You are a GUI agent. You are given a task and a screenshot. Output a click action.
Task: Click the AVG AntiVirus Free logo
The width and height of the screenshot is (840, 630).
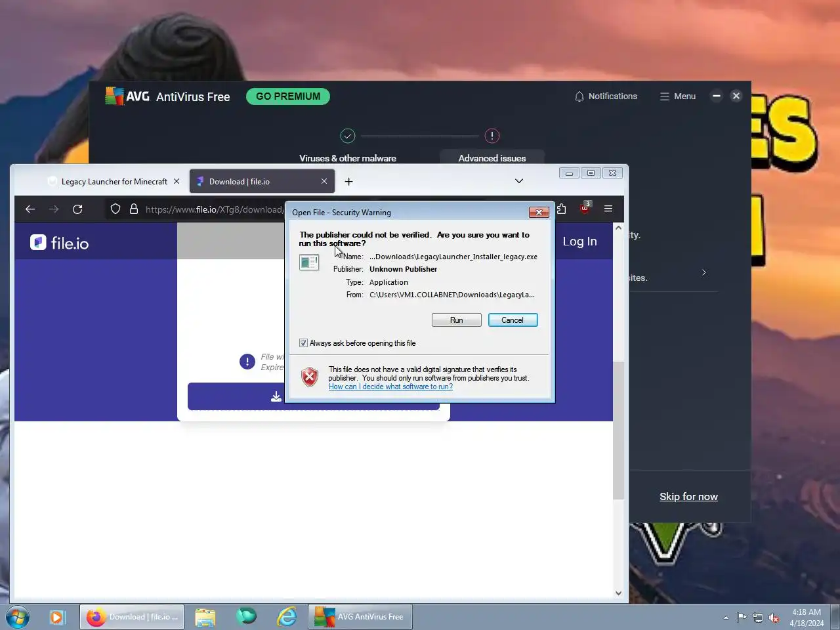168,96
